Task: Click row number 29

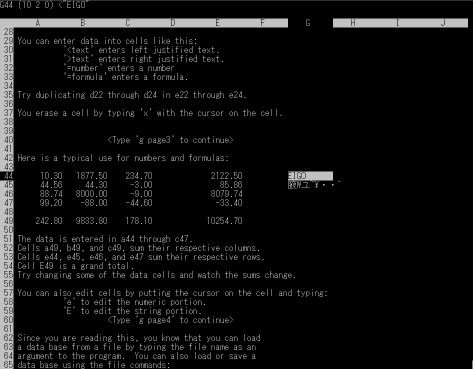Action: 8,41
